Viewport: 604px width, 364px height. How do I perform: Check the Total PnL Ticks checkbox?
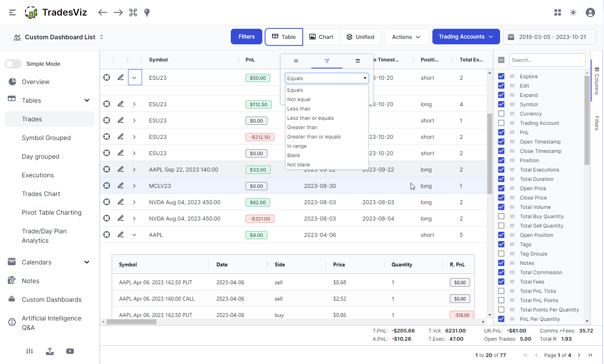501,291
